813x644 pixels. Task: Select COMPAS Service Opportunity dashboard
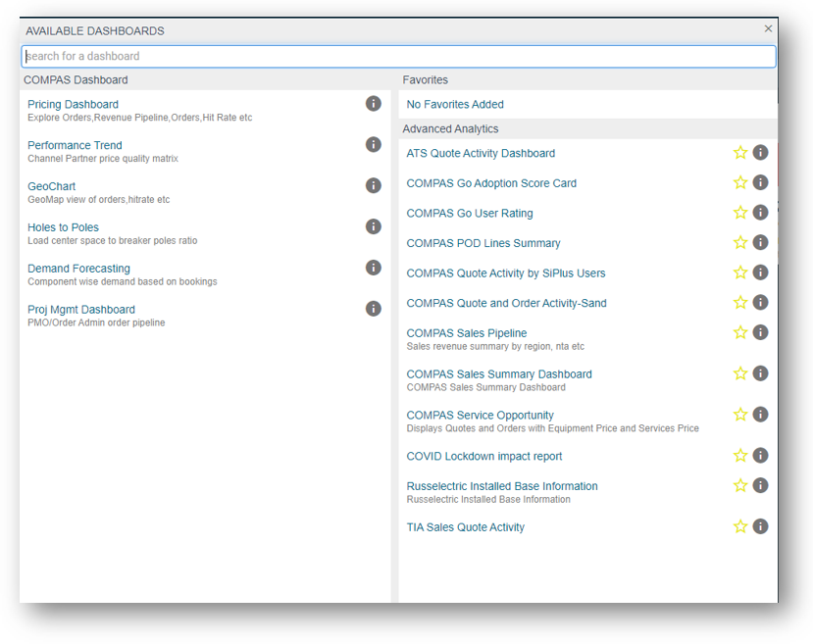[480, 416]
